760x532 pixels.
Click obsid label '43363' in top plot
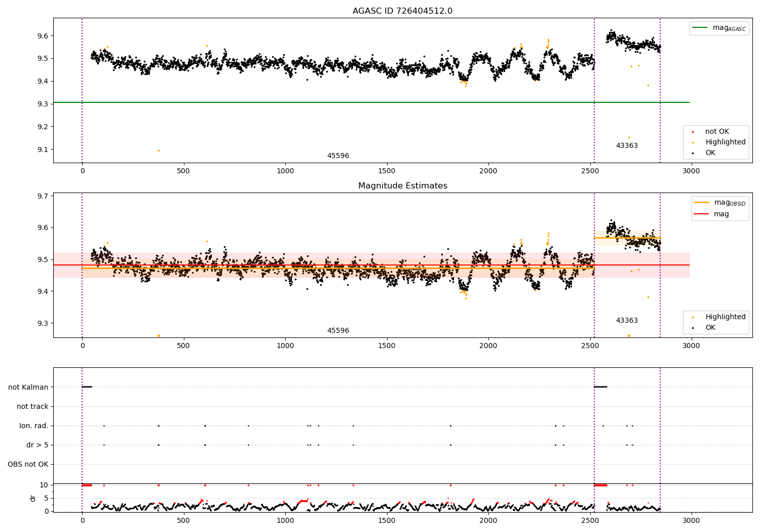(x=627, y=146)
